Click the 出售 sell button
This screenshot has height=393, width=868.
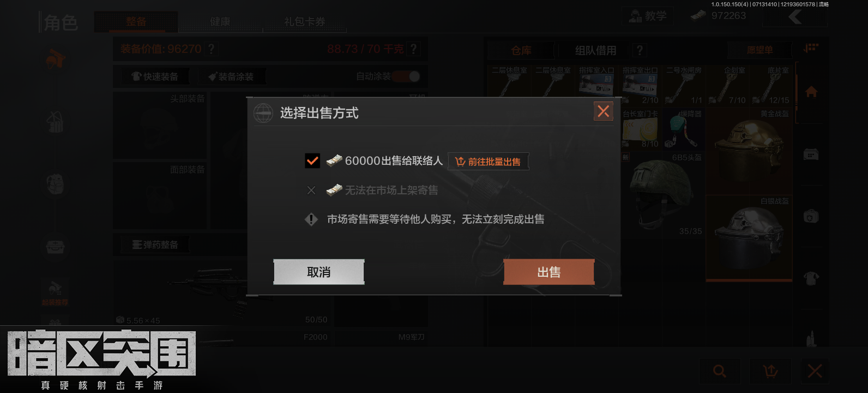[x=549, y=272]
